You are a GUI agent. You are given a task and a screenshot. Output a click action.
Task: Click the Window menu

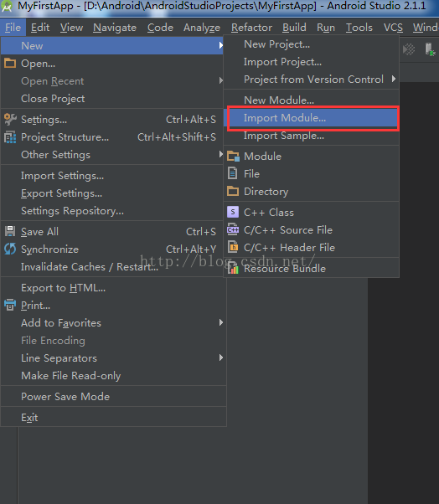tap(425, 28)
